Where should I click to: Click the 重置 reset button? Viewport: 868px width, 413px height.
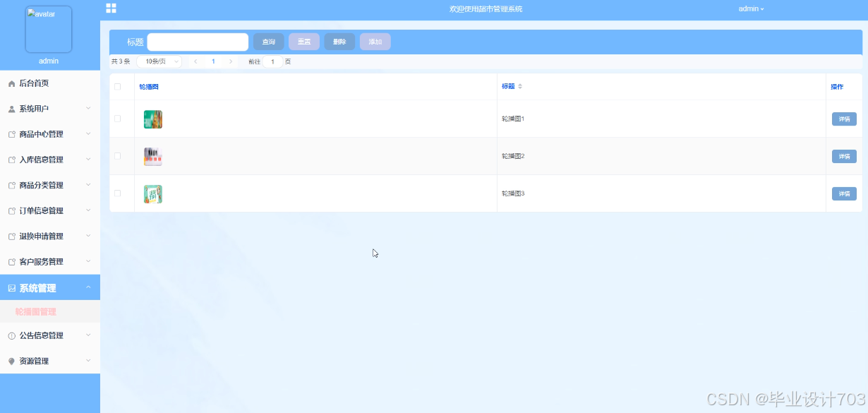pos(304,42)
